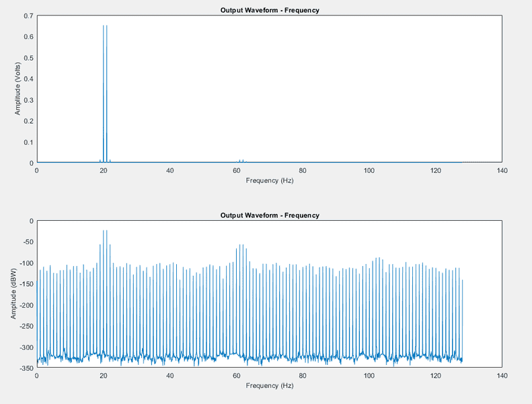Click the 0.7 tick label on the top y-axis

[x=29, y=16]
